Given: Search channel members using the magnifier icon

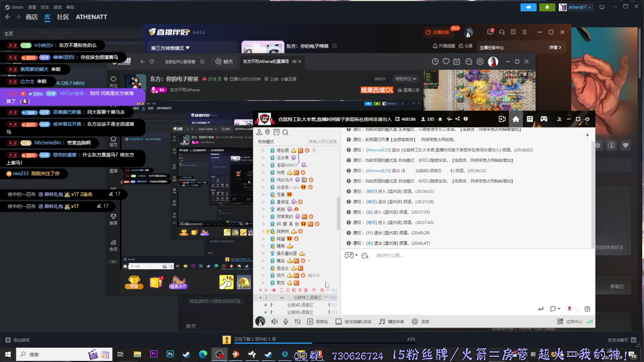Looking at the screenshot, I should coord(285,132).
